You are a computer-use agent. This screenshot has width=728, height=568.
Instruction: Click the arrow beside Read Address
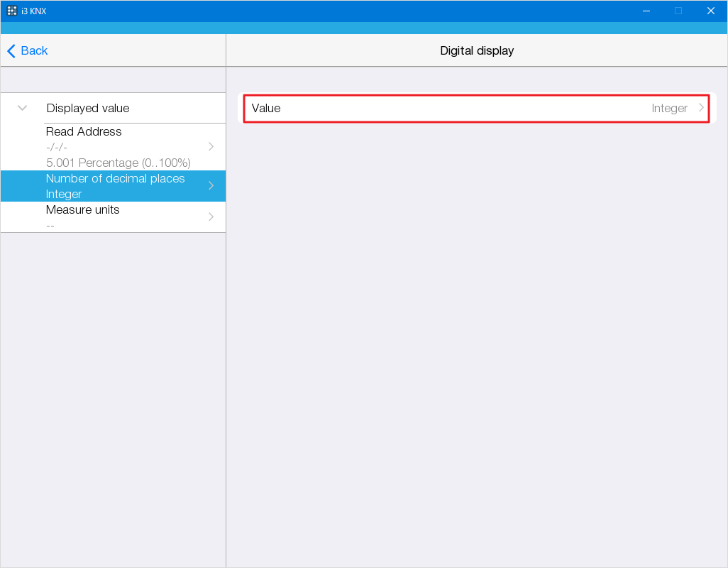click(x=211, y=147)
